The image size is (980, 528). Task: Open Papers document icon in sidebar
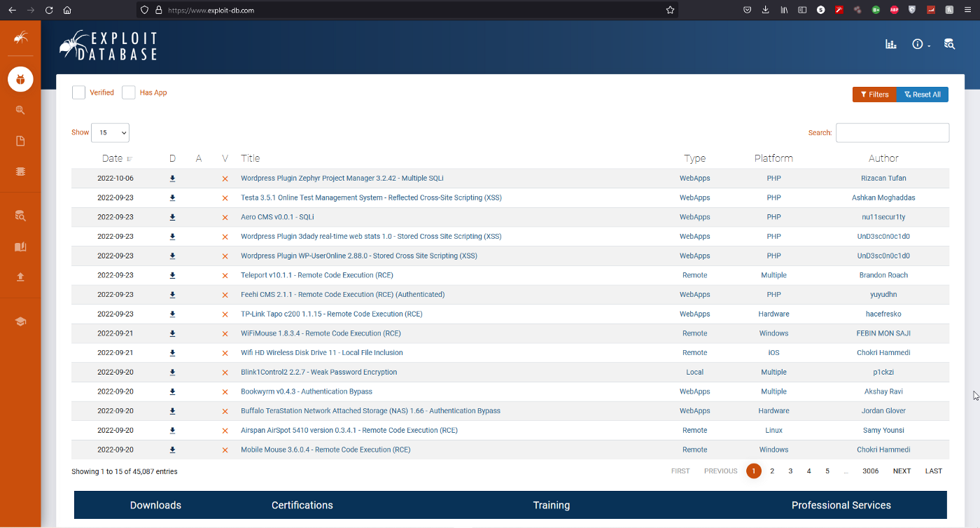click(20, 141)
